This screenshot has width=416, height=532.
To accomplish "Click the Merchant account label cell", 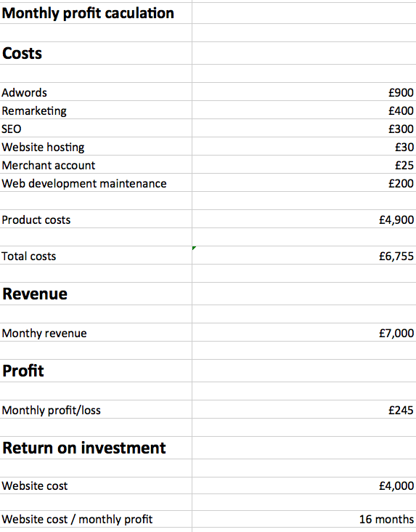I will pyautogui.click(x=96, y=164).
